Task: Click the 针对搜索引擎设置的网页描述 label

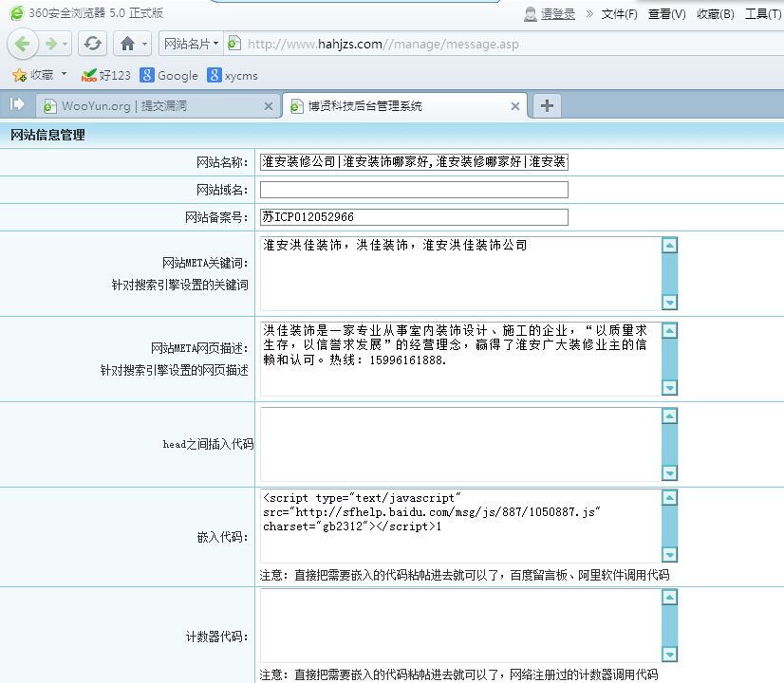Action: [x=174, y=370]
